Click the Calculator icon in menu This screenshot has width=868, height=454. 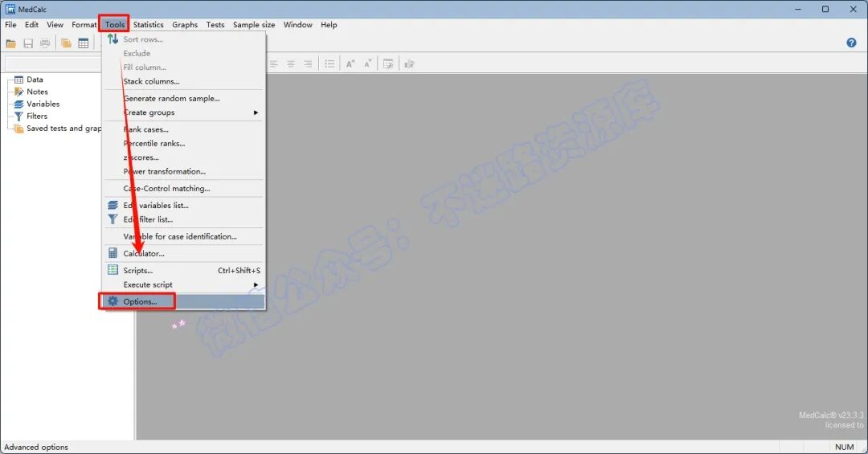(x=113, y=253)
